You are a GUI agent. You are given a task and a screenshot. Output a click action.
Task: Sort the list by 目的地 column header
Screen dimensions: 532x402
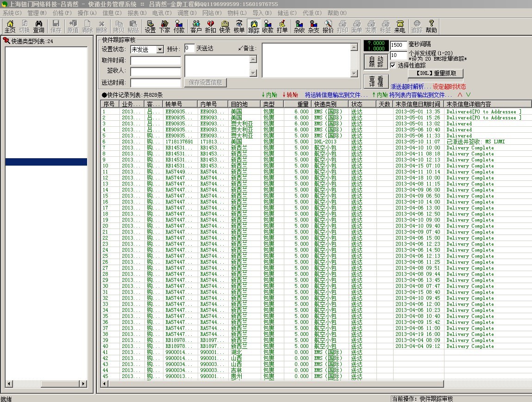click(x=244, y=104)
